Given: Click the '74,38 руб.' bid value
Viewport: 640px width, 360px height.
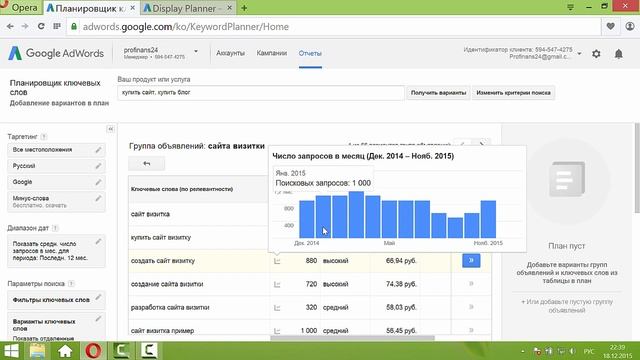Looking at the screenshot, I should [x=401, y=284].
